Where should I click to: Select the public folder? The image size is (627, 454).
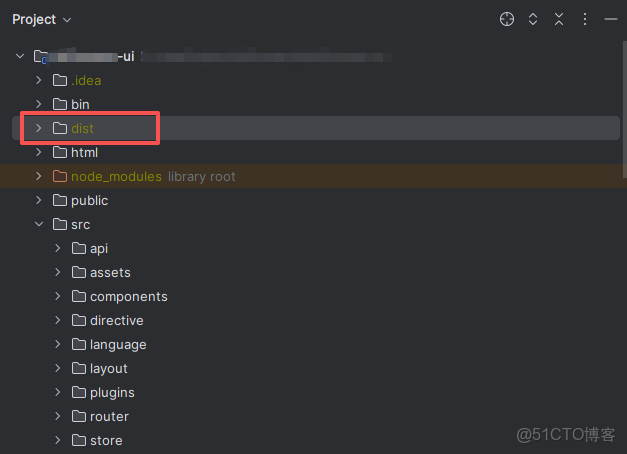(x=89, y=200)
